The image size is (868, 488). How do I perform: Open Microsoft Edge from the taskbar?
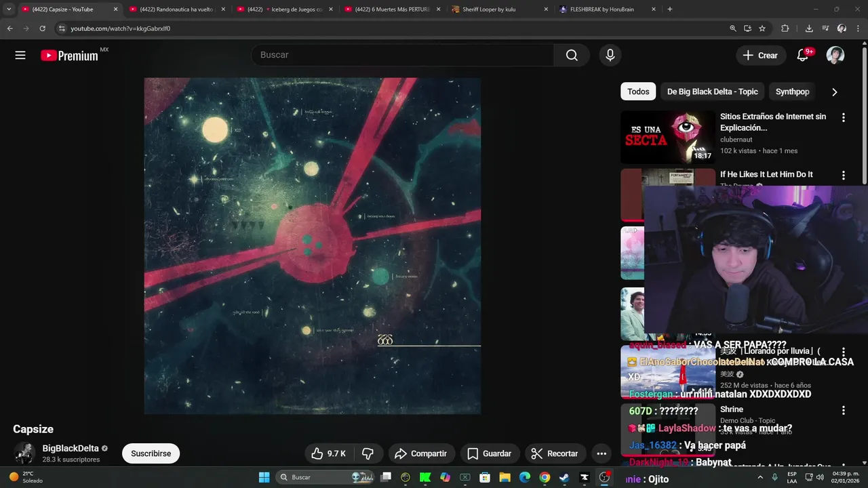525,477
